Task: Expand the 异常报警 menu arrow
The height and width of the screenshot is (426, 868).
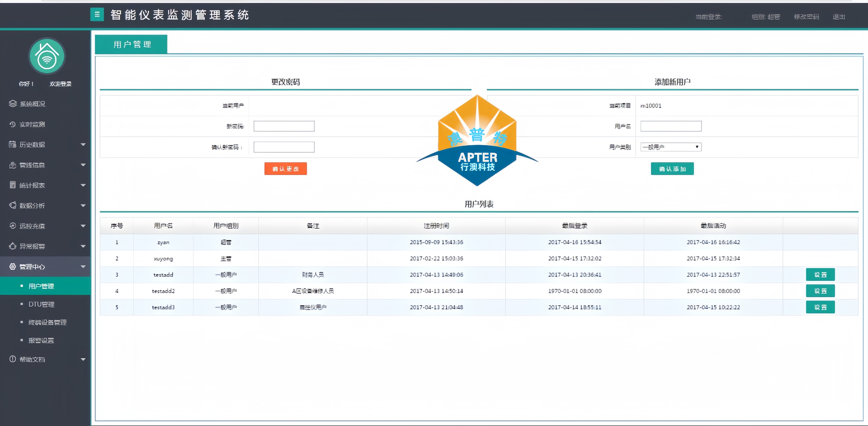Action: pos(83,246)
